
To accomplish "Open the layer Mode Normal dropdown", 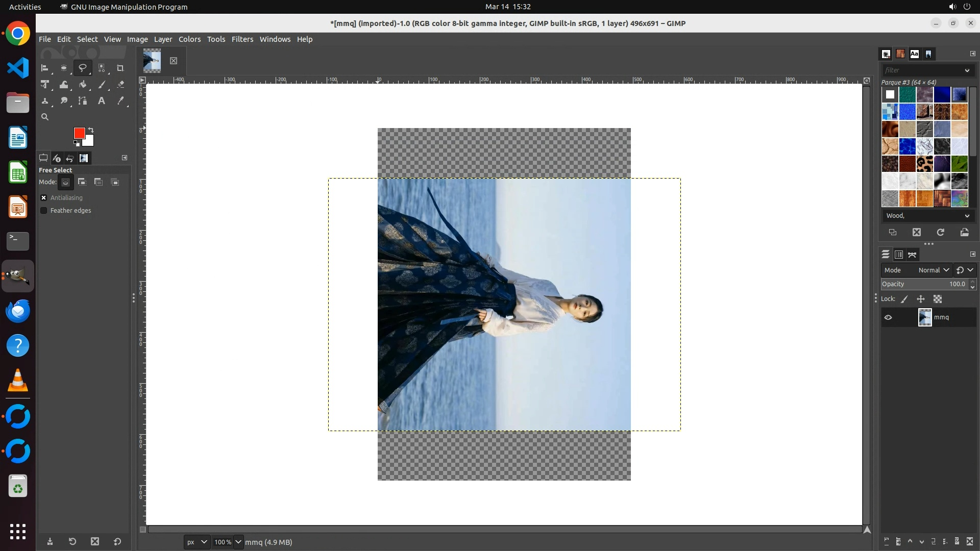I will click(933, 270).
